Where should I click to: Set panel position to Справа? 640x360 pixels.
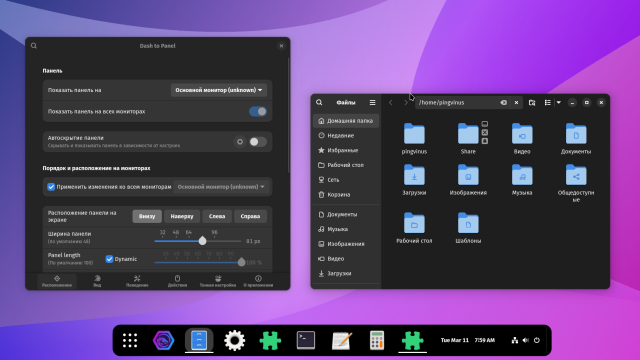click(250, 216)
